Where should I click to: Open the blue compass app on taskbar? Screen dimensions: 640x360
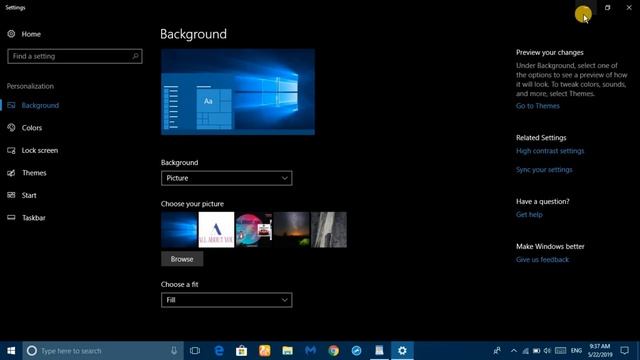356,351
